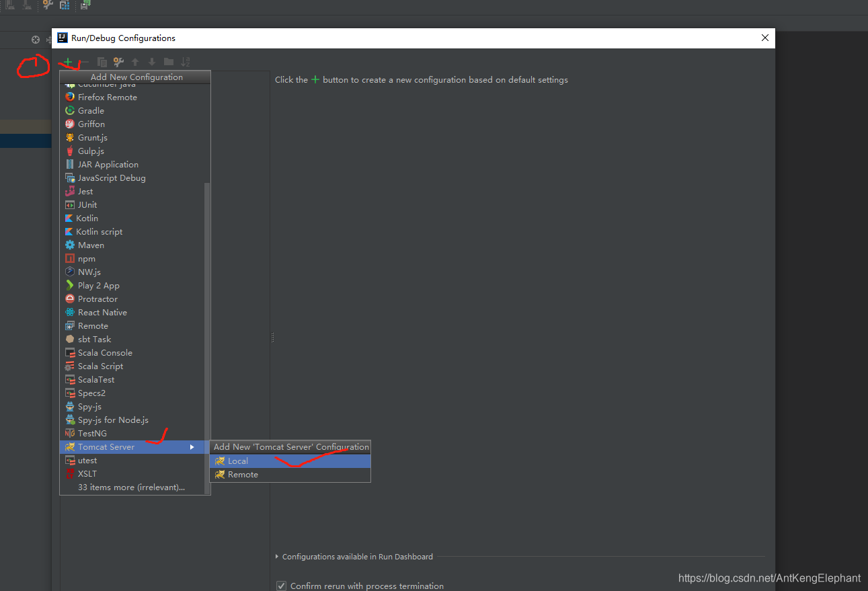
Task: Open Edit Defaults wrench icon in dialog toolbar
Action: [118, 62]
